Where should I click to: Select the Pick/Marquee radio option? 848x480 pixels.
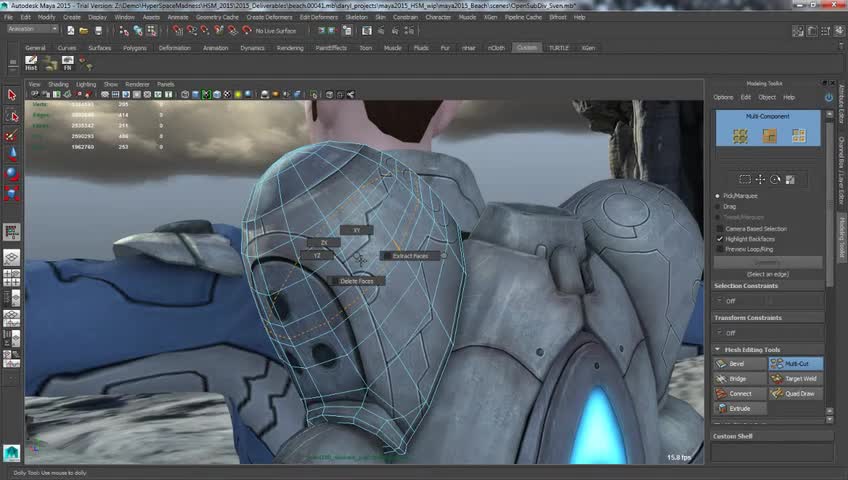pos(719,196)
